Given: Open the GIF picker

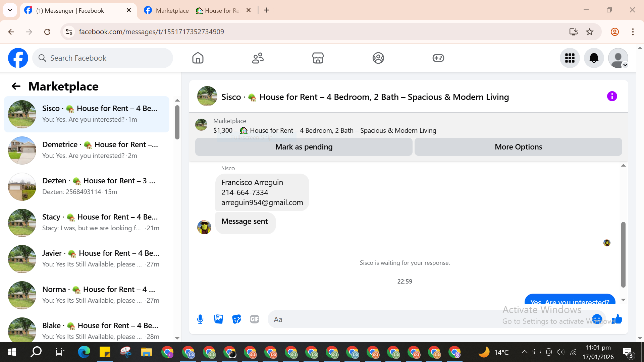Looking at the screenshot, I should click(255, 319).
